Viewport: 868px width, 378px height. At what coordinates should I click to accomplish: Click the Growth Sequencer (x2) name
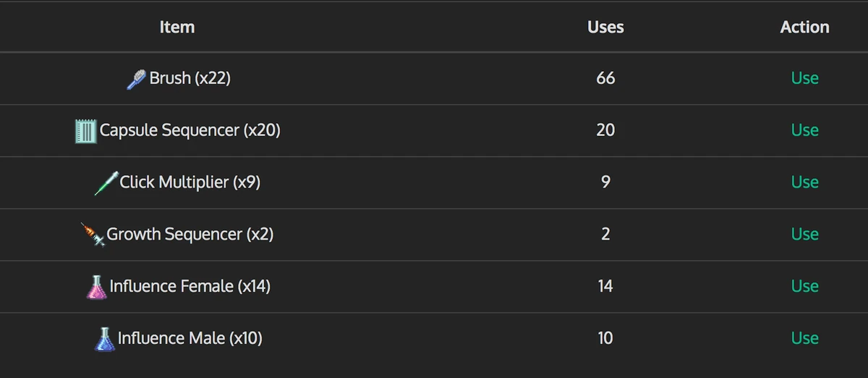point(190,235)
